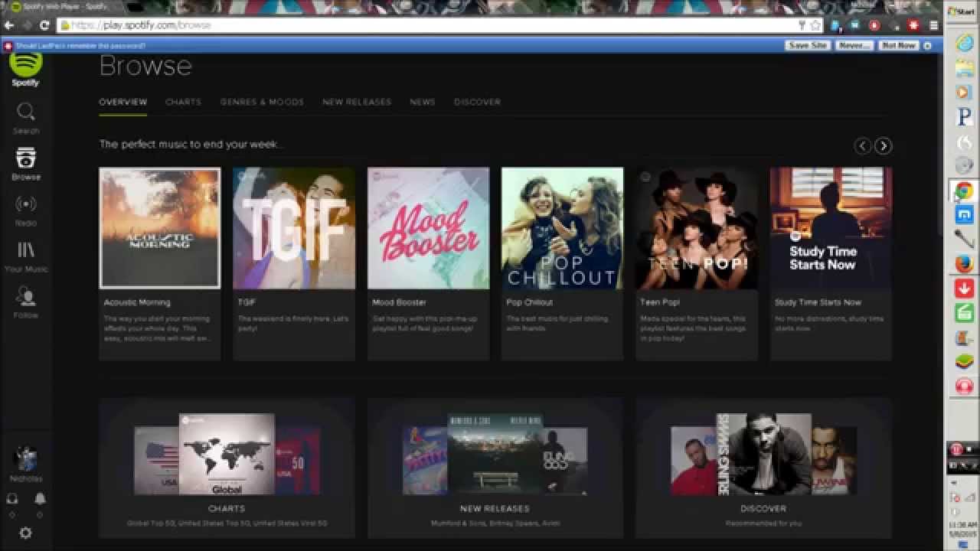
Task: Click Save Site in LastPass bar
Action: (x=808, y=45)
